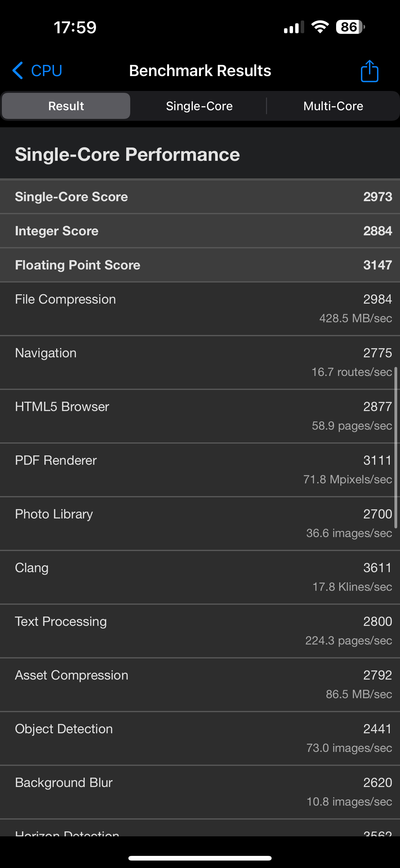Viewport: 400px width, 868px height.
Task: Tap the Clang benchmark row
Action: tap(200, 577)
